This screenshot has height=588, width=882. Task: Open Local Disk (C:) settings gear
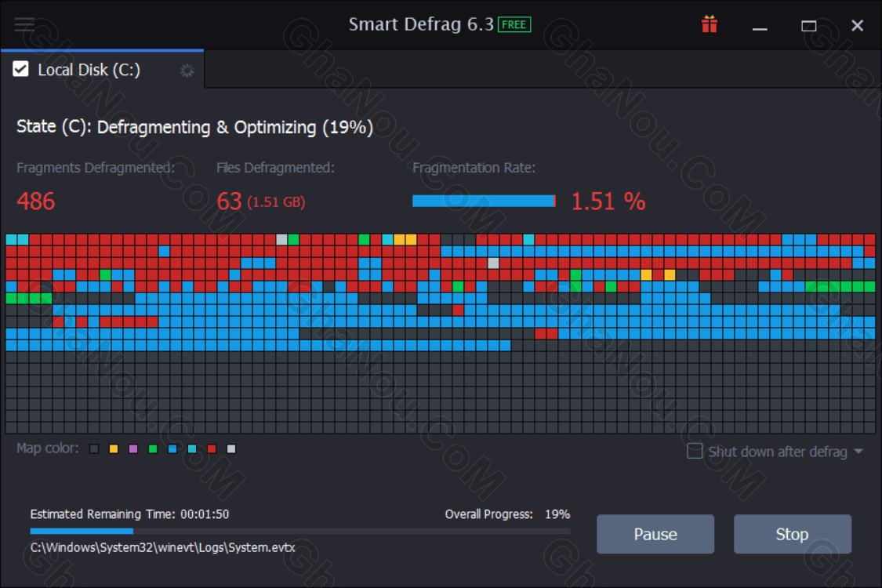[187, 71]
